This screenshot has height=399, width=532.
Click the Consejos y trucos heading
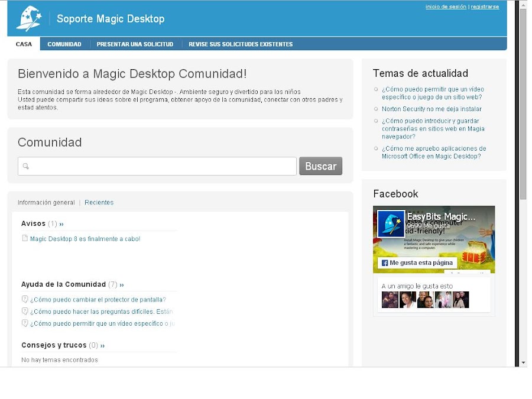(54, 345)
